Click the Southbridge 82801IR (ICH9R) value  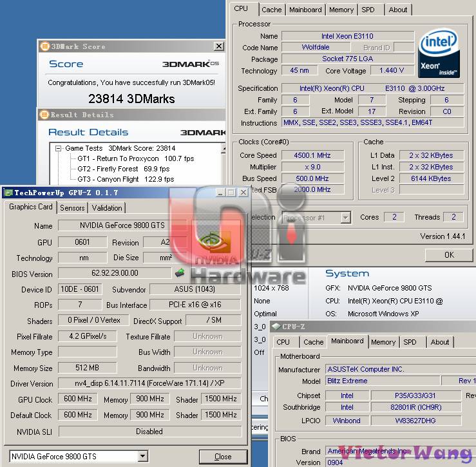tap(415, 407)
